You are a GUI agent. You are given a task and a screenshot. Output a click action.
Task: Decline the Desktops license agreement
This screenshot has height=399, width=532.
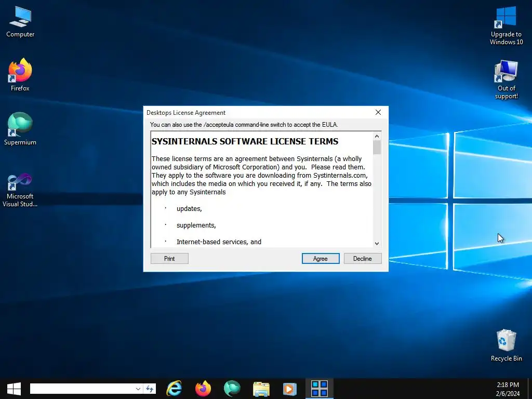(362, 259)
